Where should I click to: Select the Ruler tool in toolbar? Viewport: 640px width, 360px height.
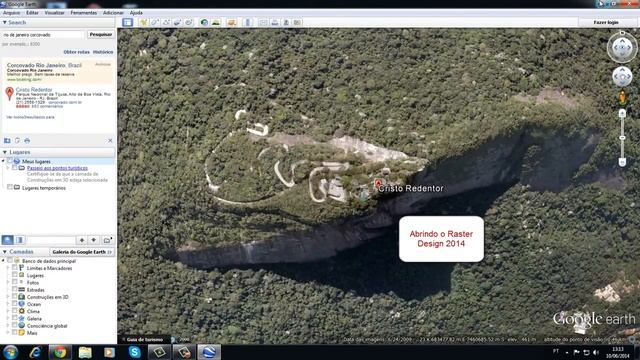pyautogui.click(x=248, y=22)
